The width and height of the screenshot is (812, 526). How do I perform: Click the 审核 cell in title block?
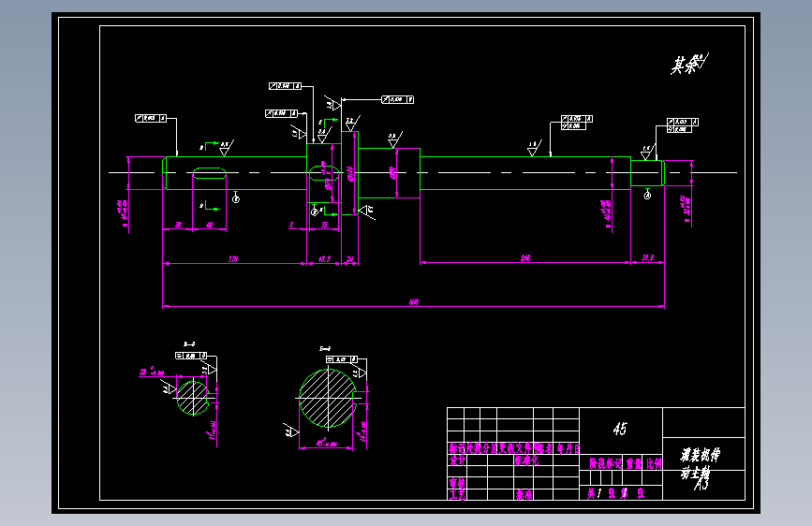[x=457, y=483]
